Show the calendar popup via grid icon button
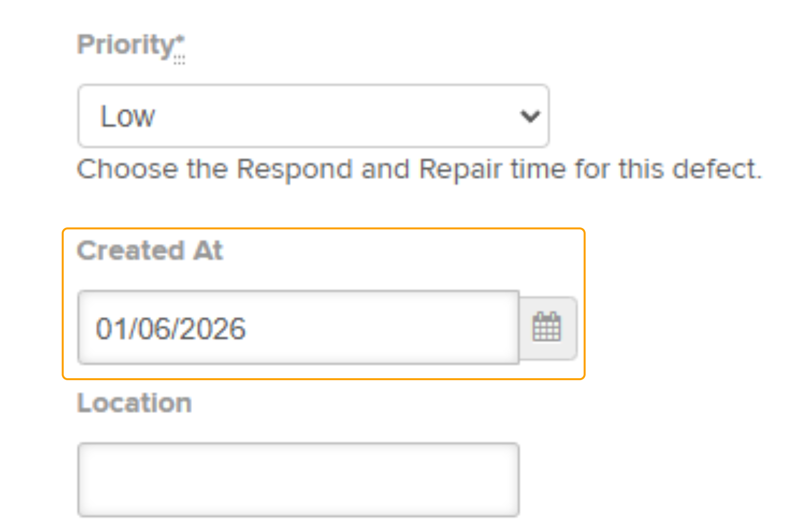Image resolution: width=812 pixels, height=526 pixels. click(x=547, y=327)
